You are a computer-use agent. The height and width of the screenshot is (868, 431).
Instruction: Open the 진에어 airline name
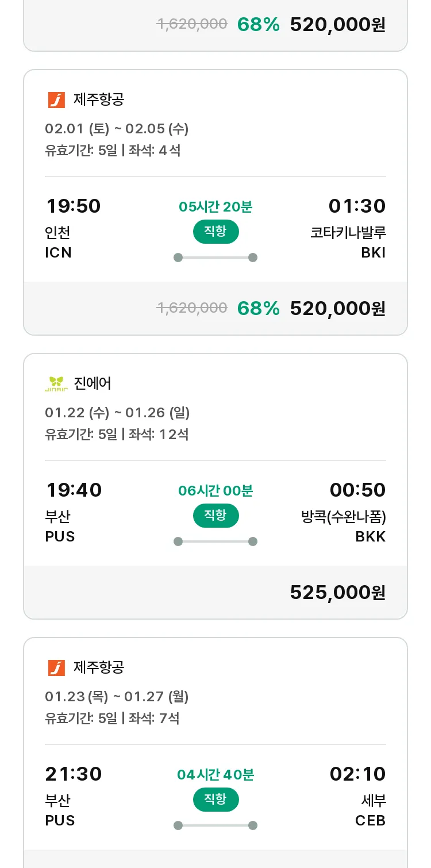pyautogui.click(x=93, y=383)
